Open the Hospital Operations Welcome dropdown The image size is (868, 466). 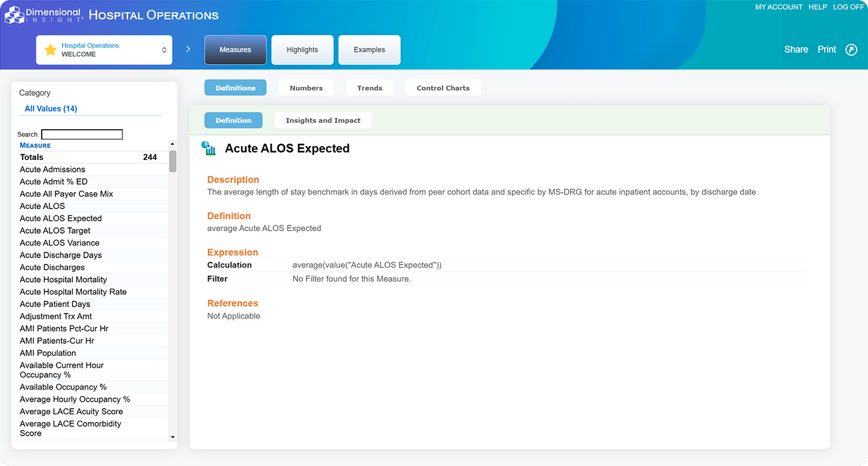tap(104, 50)
